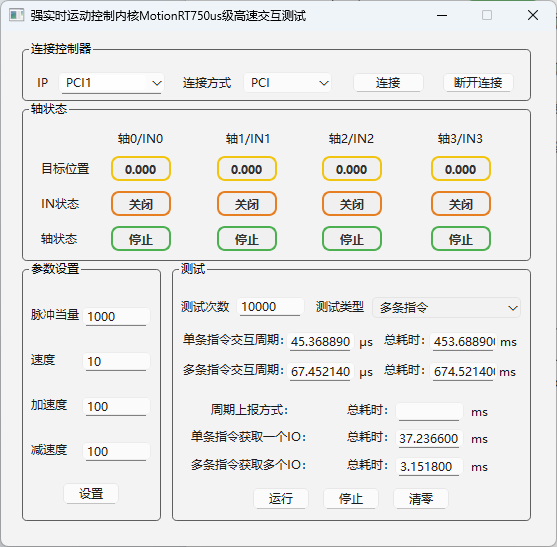Close the MotionRT750 test window

[x=533, y=15]
